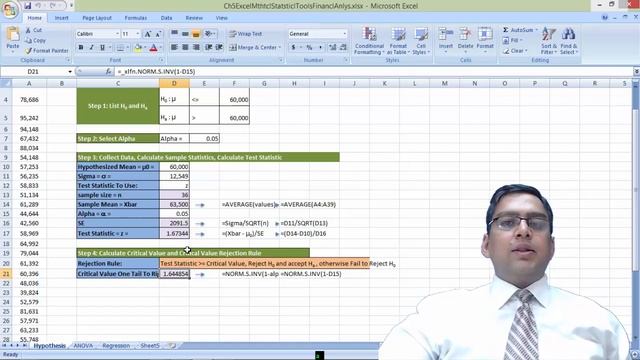
Task: Click Merge & Center
Action: coord(253,48)
